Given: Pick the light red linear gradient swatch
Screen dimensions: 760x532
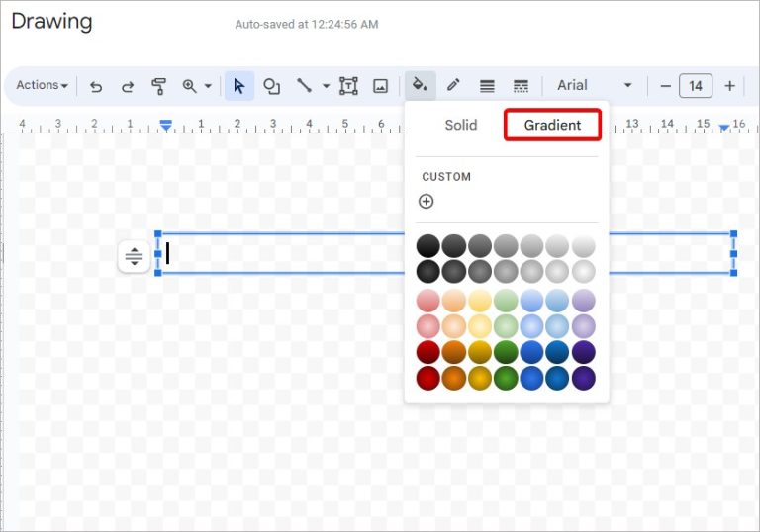Looking at the screenshot, I should coord(427,301).
